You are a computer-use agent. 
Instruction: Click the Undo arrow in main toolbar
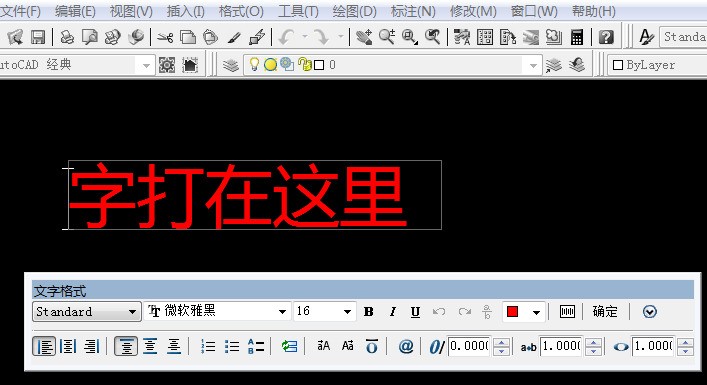286,37
